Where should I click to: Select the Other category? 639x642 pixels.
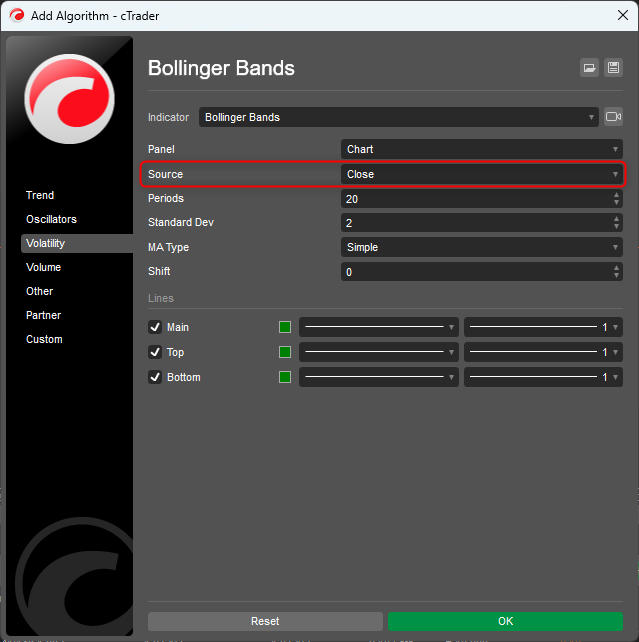coord(39,292)
